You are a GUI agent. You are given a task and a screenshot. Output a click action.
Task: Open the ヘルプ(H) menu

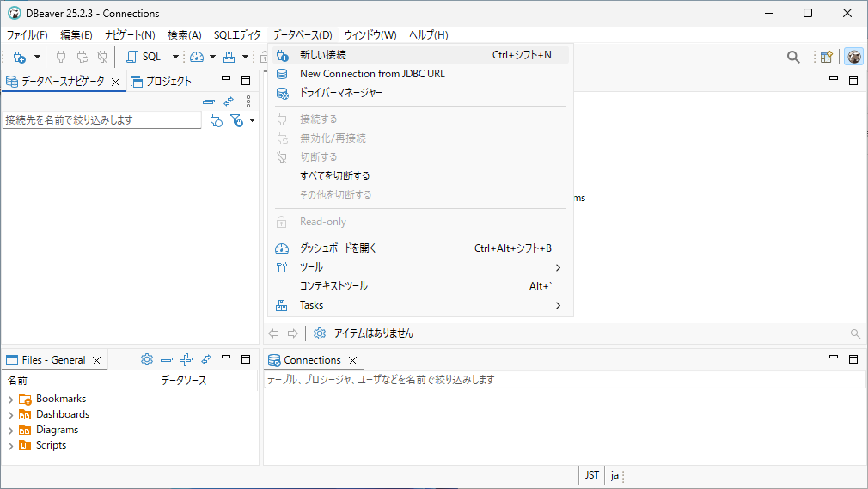click(x=429, y=35)
